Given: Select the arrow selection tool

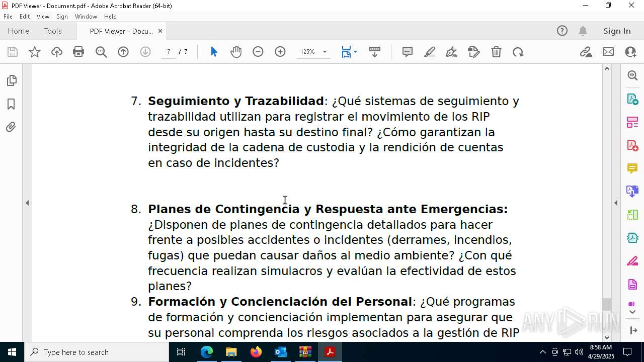Looking at the screenshot, I should [x=214, y=52].
